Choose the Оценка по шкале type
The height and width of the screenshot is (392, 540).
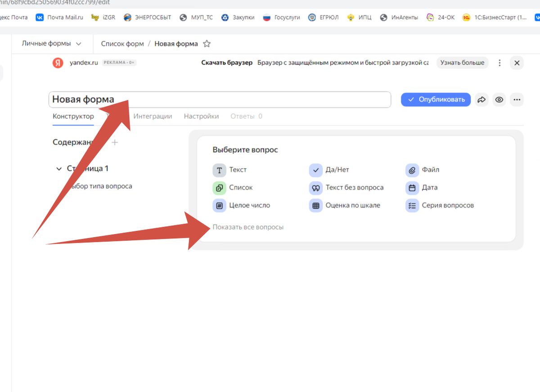pyautogui.click(x=345, y=205)
